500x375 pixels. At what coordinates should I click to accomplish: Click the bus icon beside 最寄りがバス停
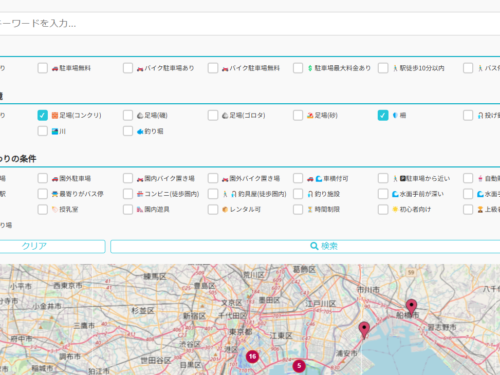pos(55,194)
